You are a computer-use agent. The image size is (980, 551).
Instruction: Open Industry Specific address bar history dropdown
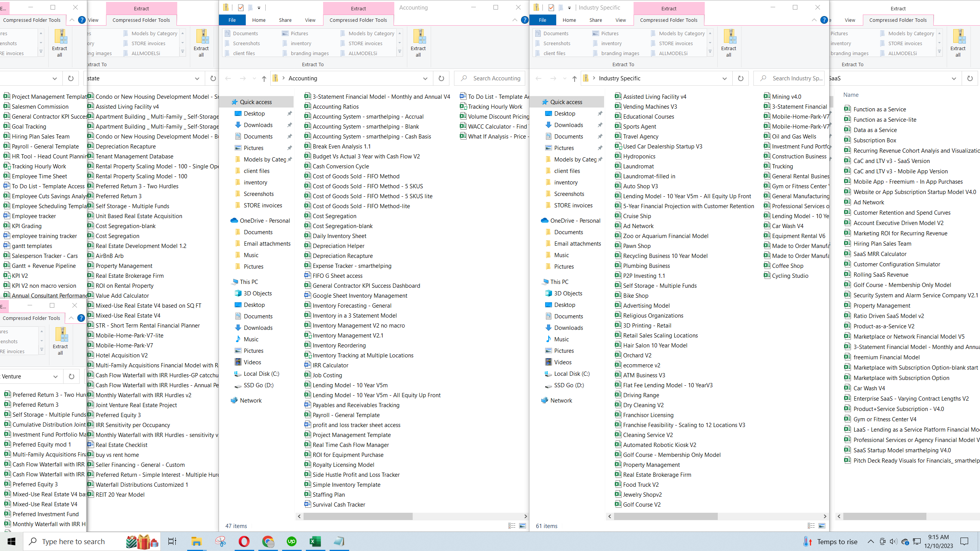pos(724,78)
